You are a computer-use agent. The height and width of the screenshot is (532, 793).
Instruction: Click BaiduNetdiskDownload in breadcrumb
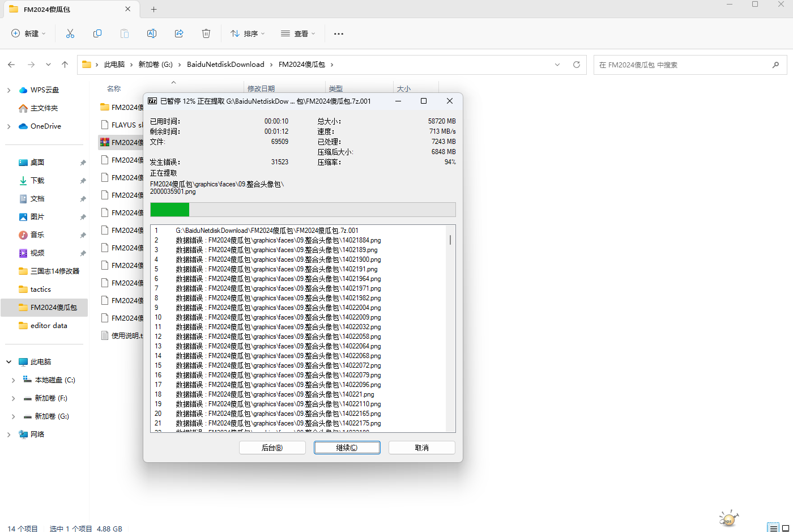click(x=225, y=65)
